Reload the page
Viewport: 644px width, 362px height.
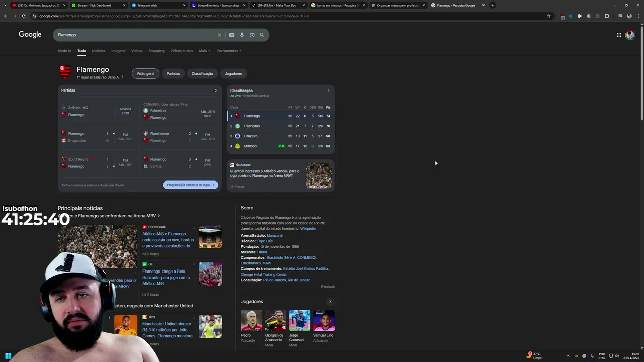(x=24, y=16)
